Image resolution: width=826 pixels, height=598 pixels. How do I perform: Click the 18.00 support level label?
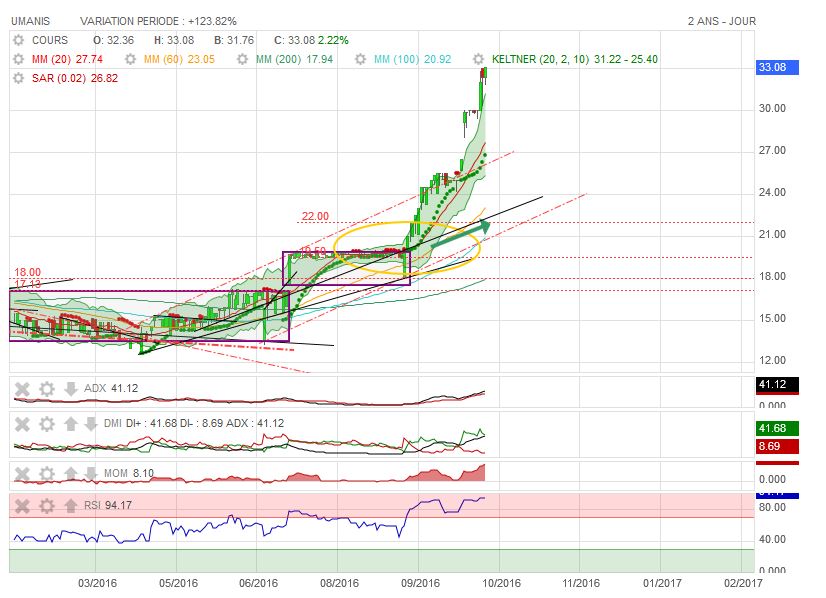click(x=27, y=272)
